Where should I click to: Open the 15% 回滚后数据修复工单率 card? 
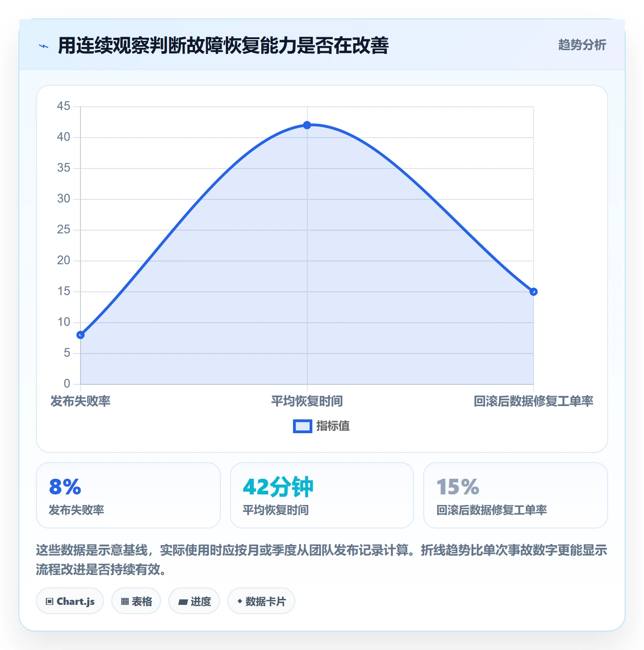tap(516, 495)
